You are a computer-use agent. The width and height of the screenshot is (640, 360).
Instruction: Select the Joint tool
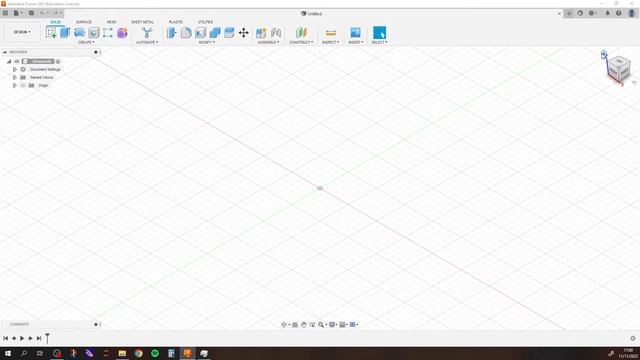point(276,33)
